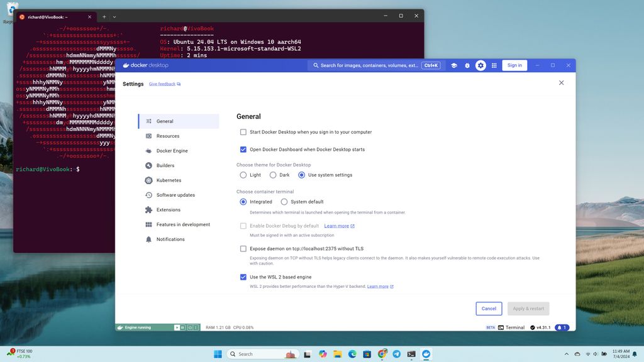The width and height of the screenshot is (644, 362).
Task: Open the Learning center graduation cap icon
Action: point(453,65)
